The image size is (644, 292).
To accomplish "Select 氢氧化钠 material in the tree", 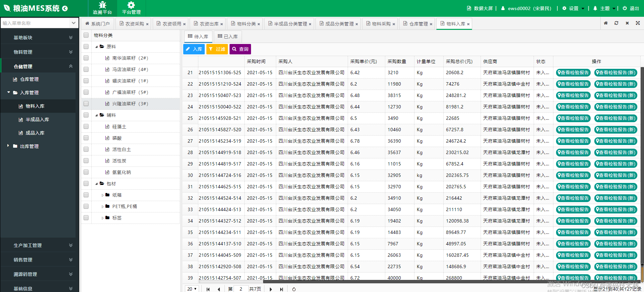I will [121, 172].
